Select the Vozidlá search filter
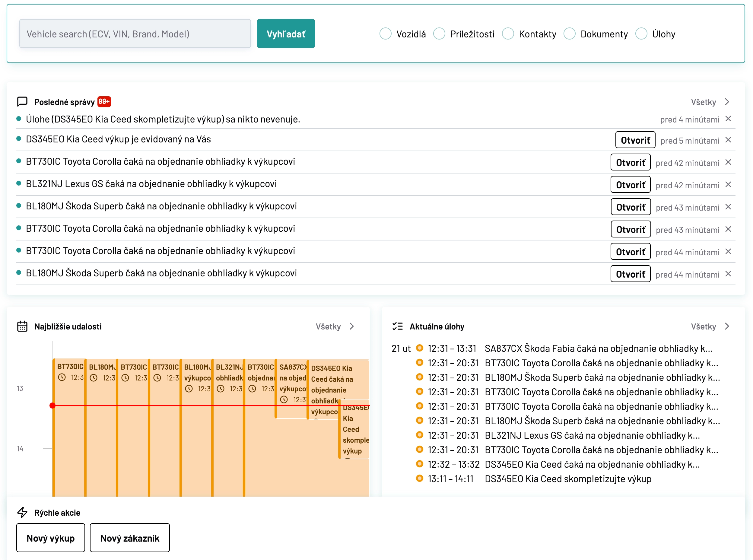Screen dimensions: 753x560 pyautogui.click(x=385, y=33)
